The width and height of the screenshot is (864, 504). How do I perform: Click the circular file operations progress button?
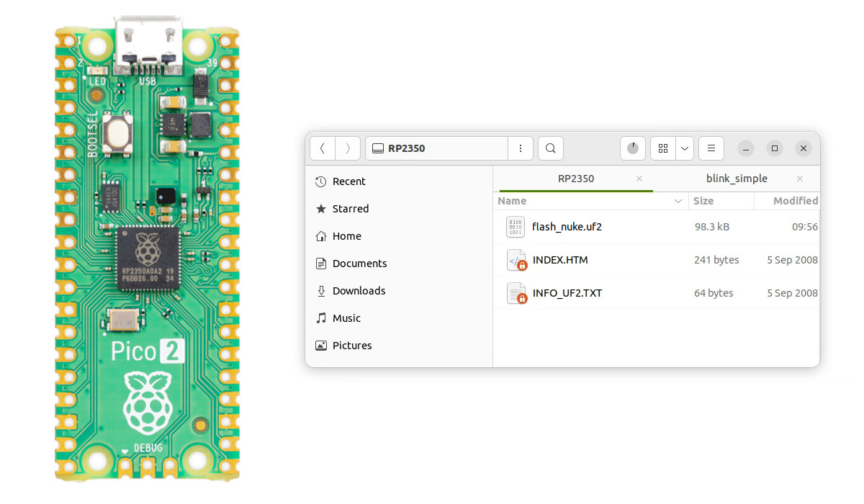(632, 148)
